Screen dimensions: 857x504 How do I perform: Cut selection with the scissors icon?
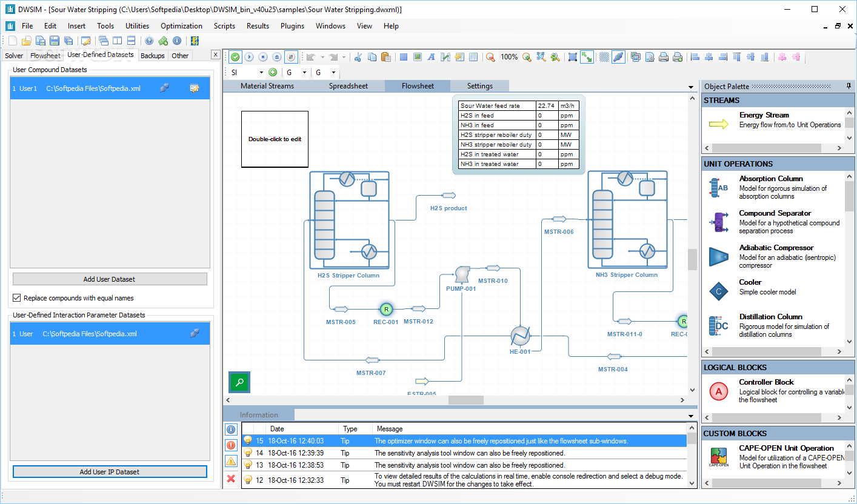click(358, 57)
